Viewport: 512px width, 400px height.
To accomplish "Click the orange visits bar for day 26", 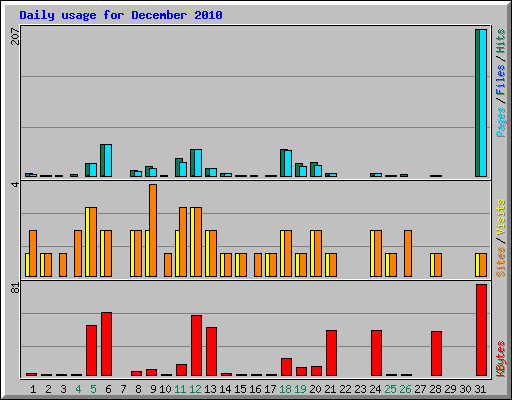I will pyautogui.click(x=408, y=253).
